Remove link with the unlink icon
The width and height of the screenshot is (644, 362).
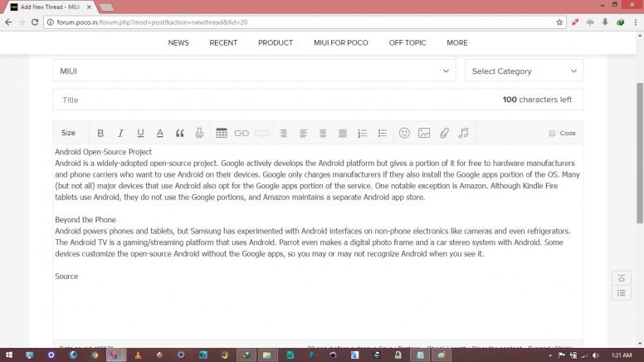(261, 133)
